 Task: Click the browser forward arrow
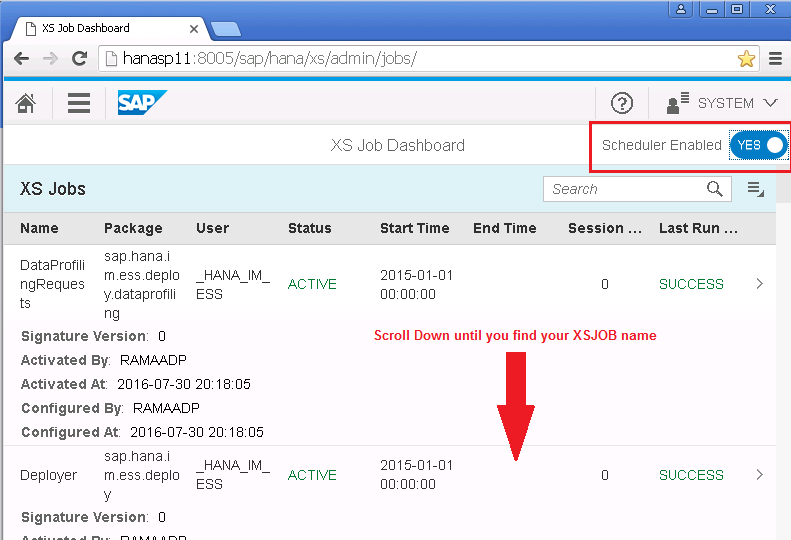(x=50, y=59)
